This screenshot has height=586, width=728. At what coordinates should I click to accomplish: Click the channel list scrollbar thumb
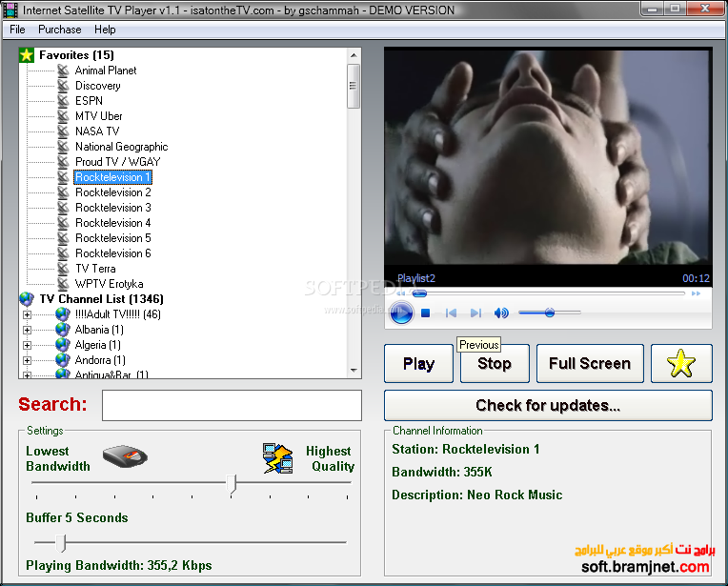354,87
